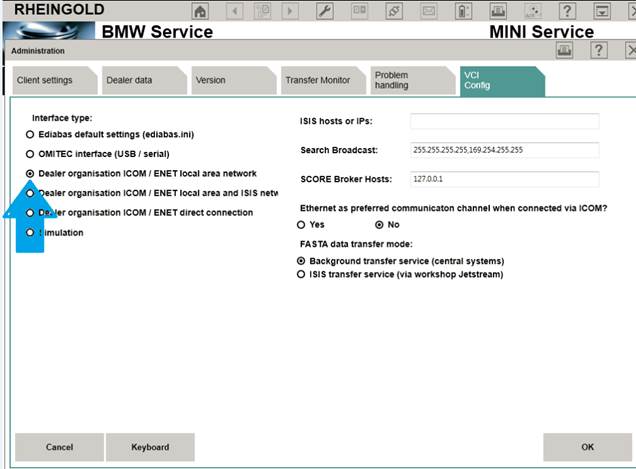Click the Search Broadcast address field
Viewport: 636px width, 469px height.
pos(505,150)
